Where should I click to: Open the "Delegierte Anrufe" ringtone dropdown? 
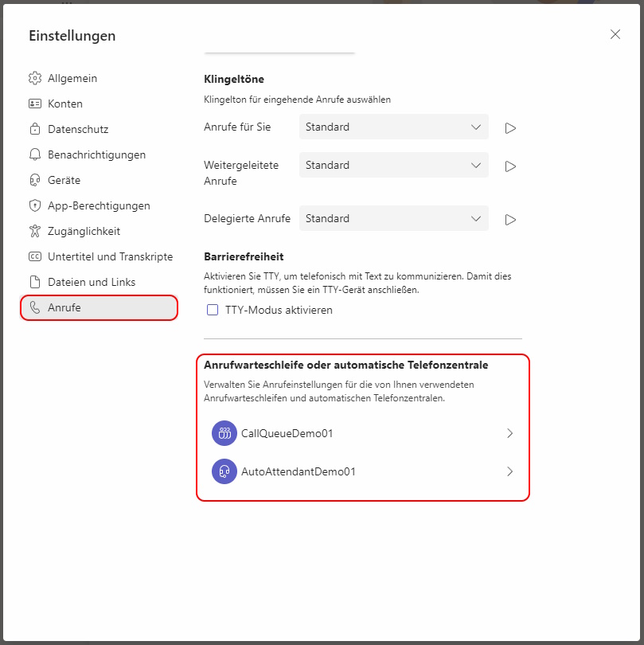click(x=393, y=218)
